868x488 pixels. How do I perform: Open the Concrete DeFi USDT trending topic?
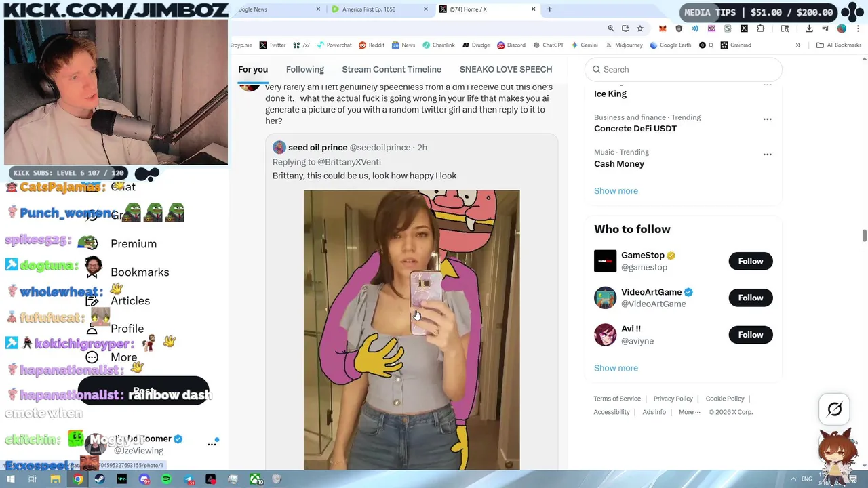coord(635,129)
